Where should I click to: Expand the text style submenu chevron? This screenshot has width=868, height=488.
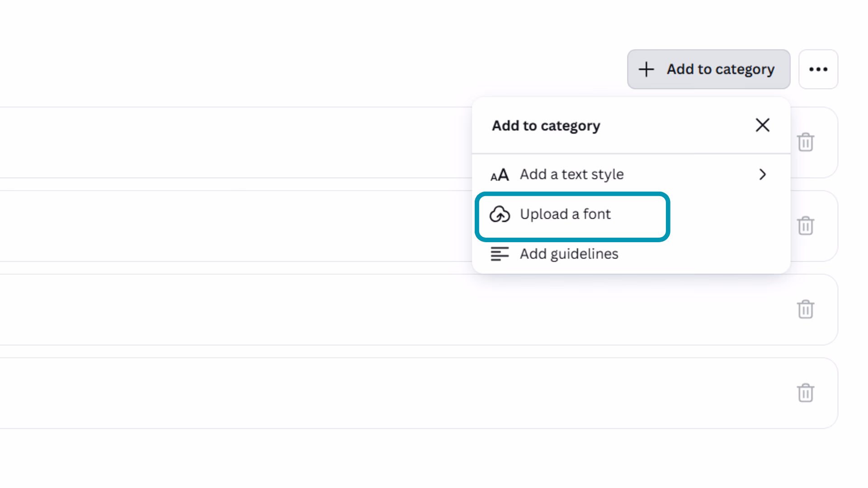(763, 174)
